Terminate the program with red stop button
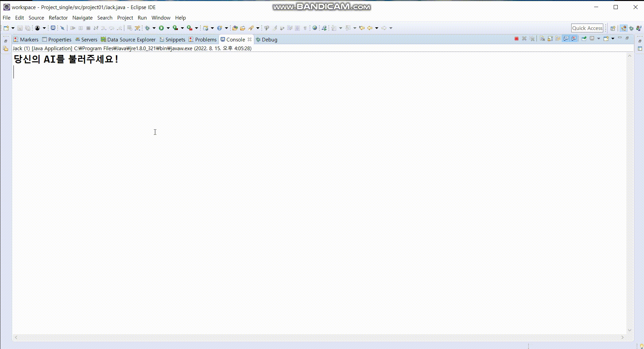Viewport: 644px width, 349px height. coord(516,39)
